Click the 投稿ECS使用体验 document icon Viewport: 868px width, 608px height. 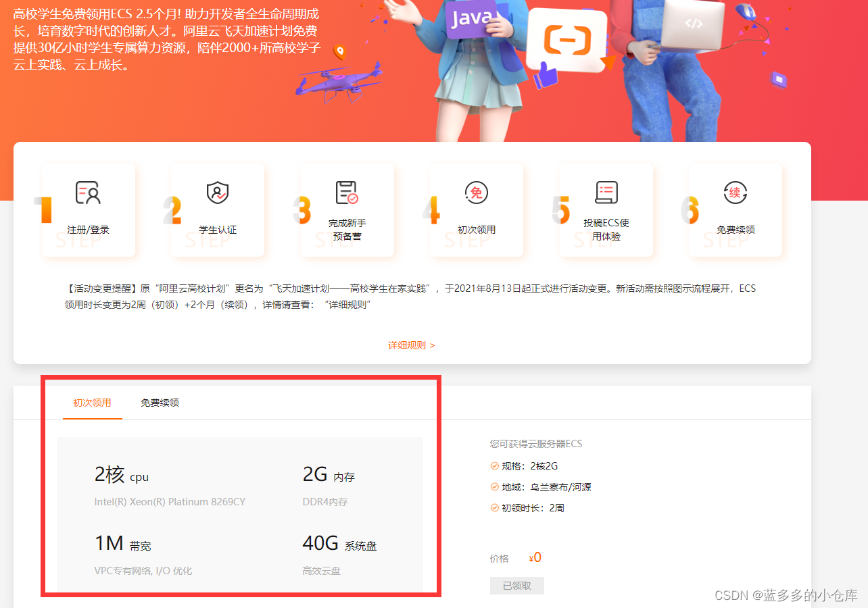coord(606,193)
